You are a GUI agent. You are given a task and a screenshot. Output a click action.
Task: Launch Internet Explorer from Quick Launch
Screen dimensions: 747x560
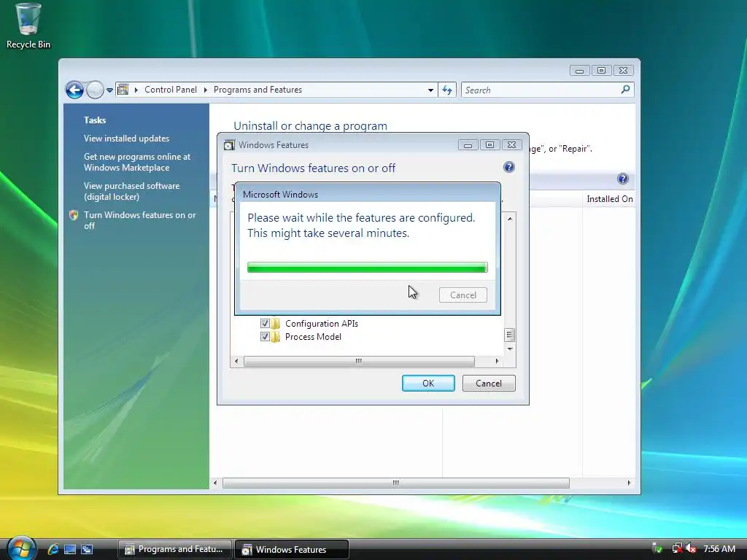coord(53,549)
